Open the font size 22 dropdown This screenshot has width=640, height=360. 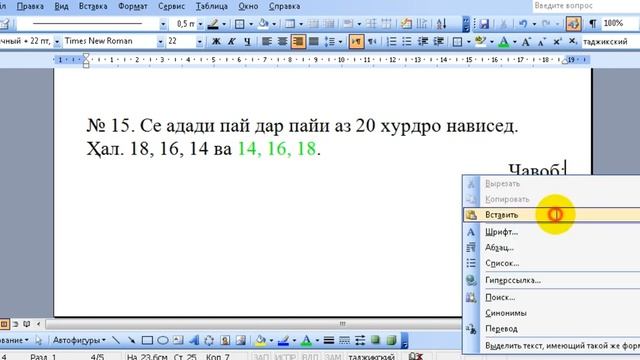(x=199, y=41)
